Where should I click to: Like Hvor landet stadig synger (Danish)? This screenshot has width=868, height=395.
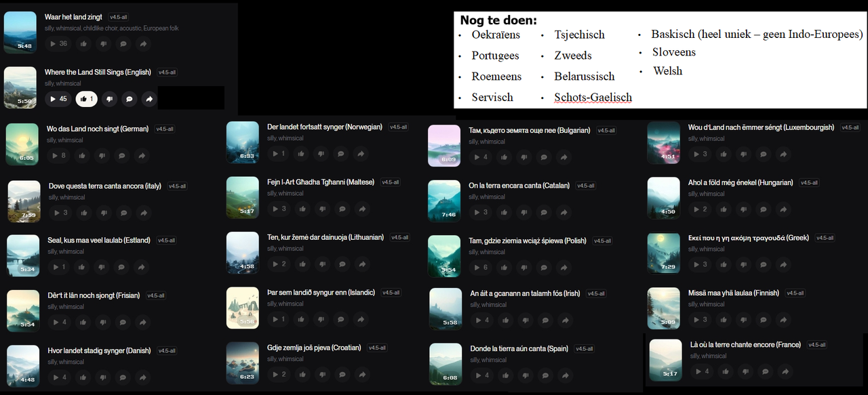pos(82,377)
